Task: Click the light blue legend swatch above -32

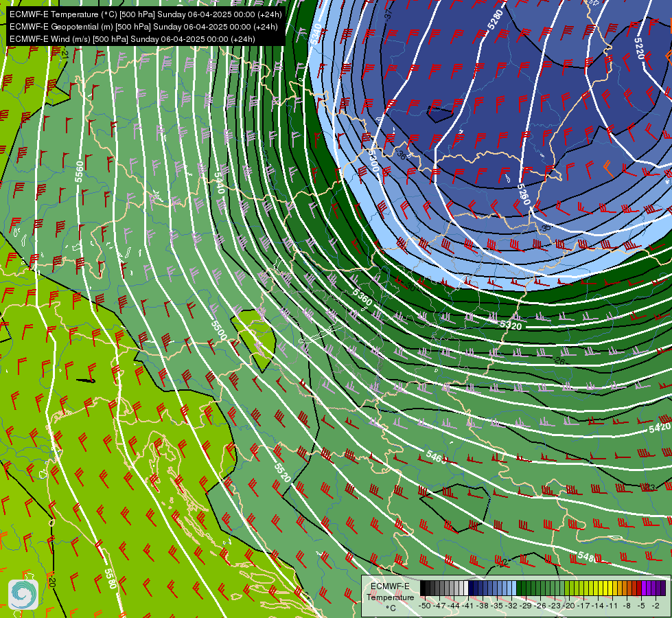Action: pos(514,588)
